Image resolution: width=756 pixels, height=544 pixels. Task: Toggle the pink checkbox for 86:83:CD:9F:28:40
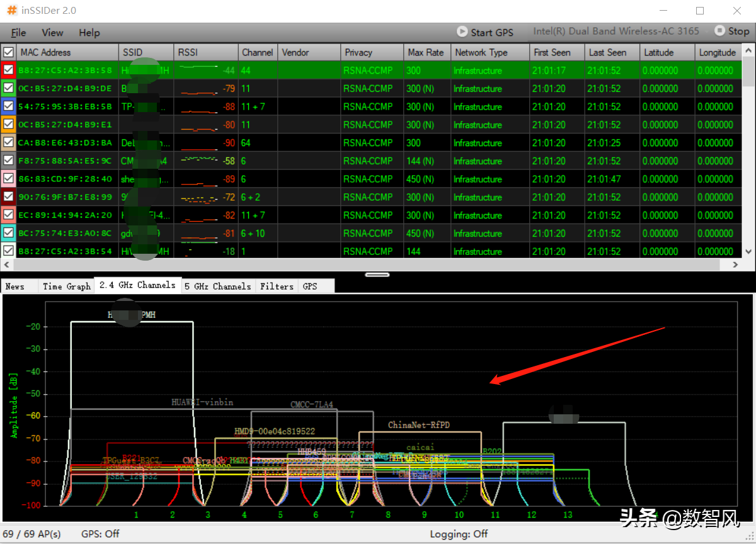pyautogui.click(x=9, y=178)
